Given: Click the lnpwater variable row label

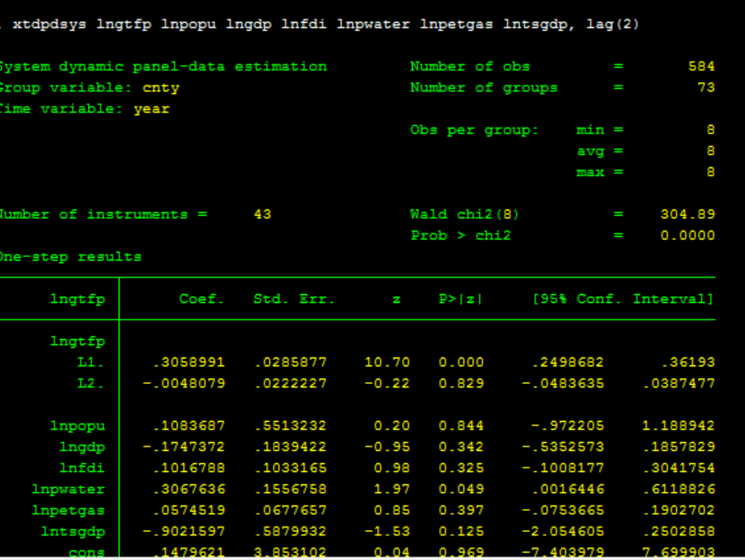Looking at the screenshot, I should coord(68,489).
